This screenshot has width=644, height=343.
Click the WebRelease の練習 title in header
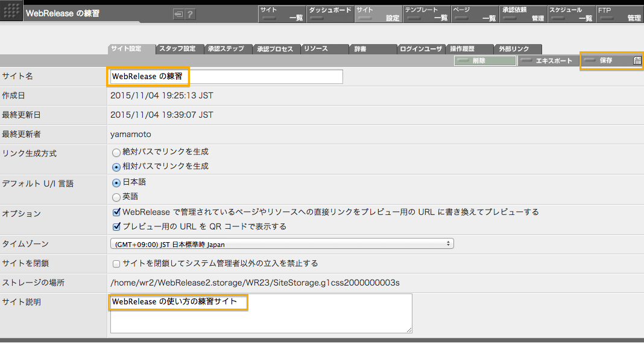(63, 13)
